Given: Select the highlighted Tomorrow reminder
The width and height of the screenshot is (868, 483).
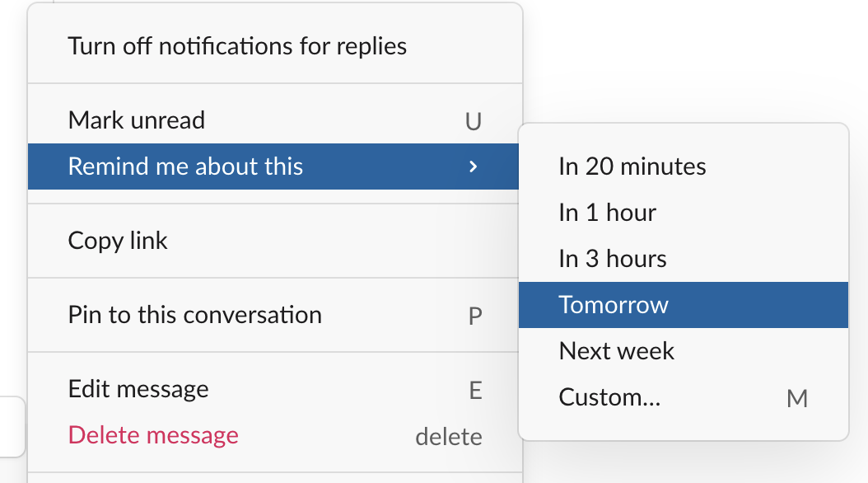Looking at the screenshot, I should 614,305.
